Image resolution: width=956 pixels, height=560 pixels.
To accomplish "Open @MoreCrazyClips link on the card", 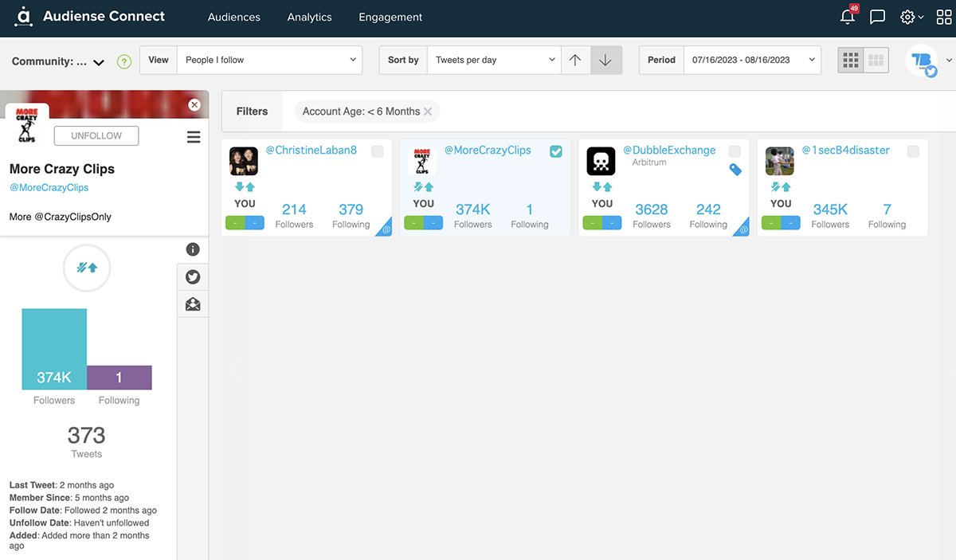I will [x=487, y=150].
